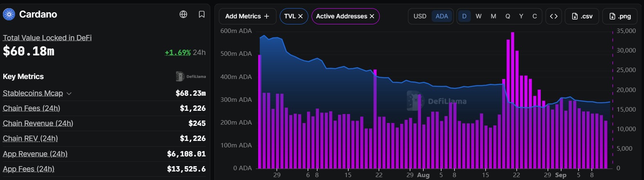Click the Sep label on time axis
Viewport: 644px width, 180px height.
561,175
